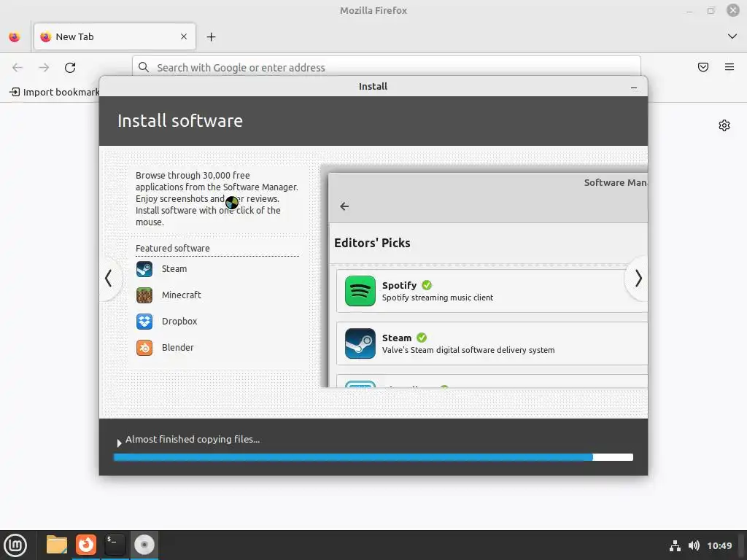Reload the current page
747x560 pixels.
tap(70, 68)
